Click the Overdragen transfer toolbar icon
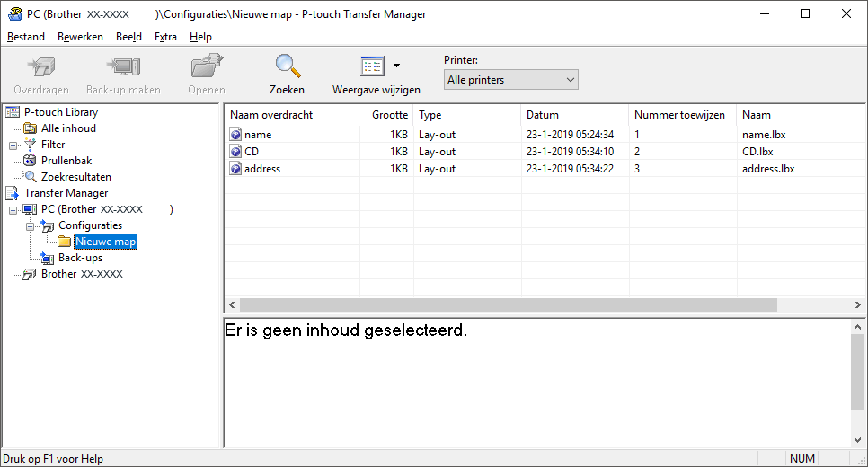The image size is (868, 467). coord(41,67)
